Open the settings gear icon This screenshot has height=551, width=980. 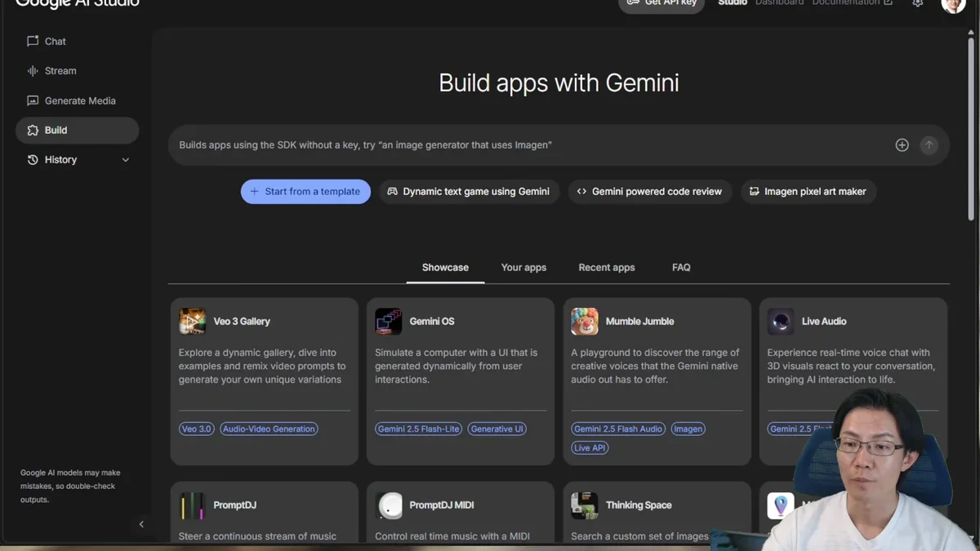[918, 3]
